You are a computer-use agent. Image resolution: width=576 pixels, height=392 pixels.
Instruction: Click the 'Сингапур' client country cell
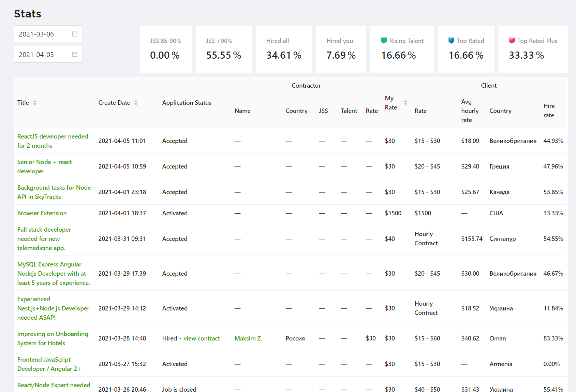coord(503,239)
